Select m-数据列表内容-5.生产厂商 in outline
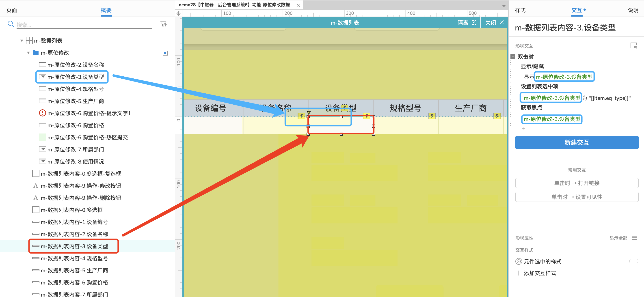Viewport: 644px width, 297px height. (74, 270)
